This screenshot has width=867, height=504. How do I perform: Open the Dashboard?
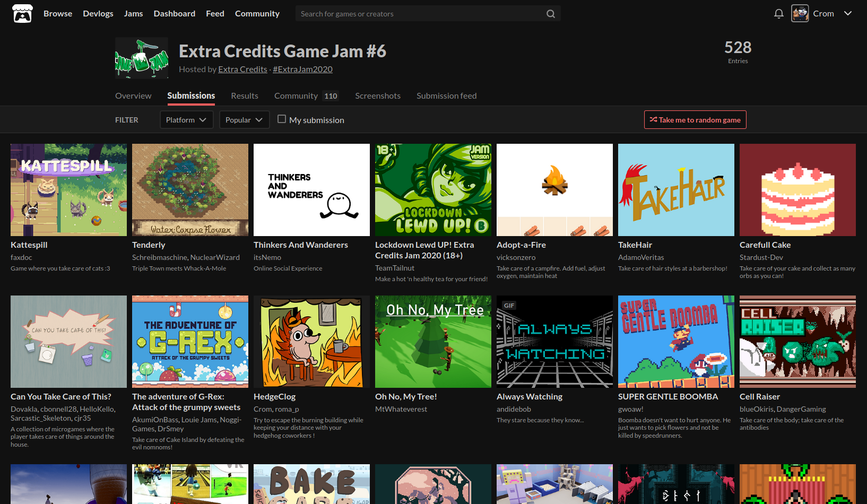[175, 14]
